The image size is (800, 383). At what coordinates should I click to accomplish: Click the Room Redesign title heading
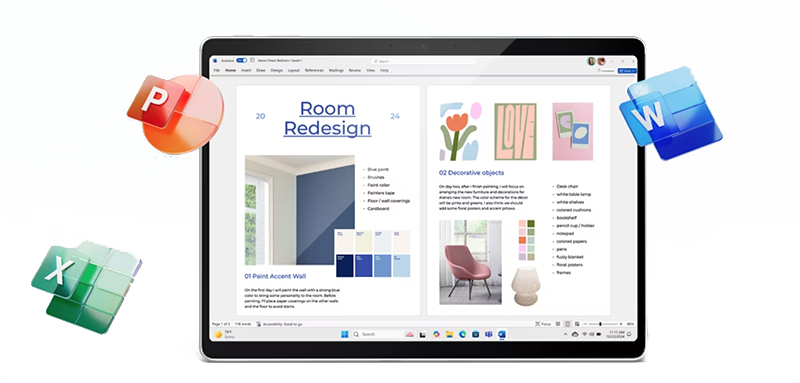click(327, 118)
